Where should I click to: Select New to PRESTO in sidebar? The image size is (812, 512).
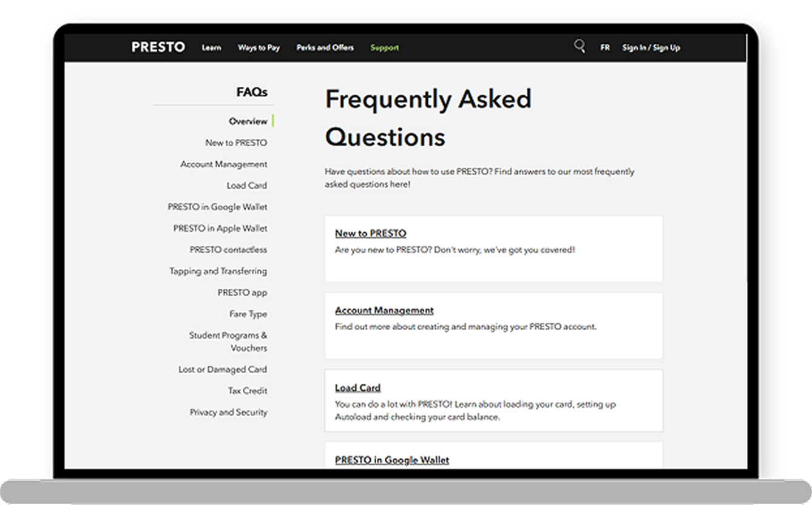(x=236, y=143)
